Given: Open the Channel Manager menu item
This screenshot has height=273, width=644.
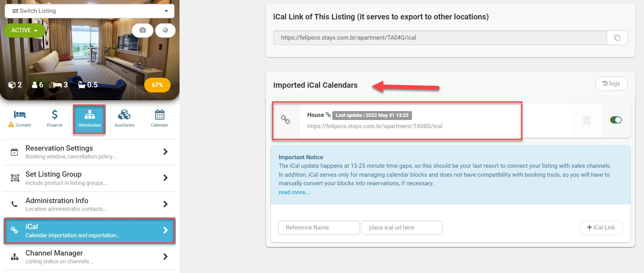Looking at the screenshot, I should (x=89, y=257).
